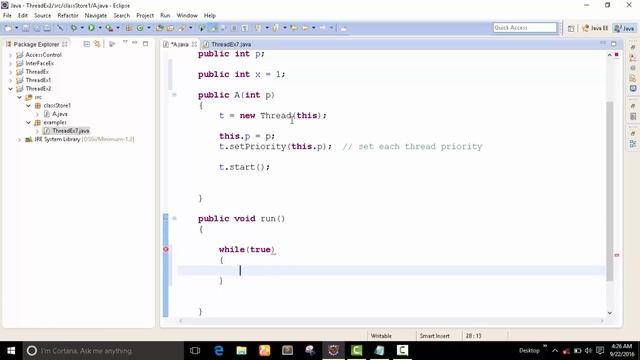Image resolution: width=640 pixels, height=360 pixels.
Task: Close the *A.java editor tab
Action: [x=194, y=44]
